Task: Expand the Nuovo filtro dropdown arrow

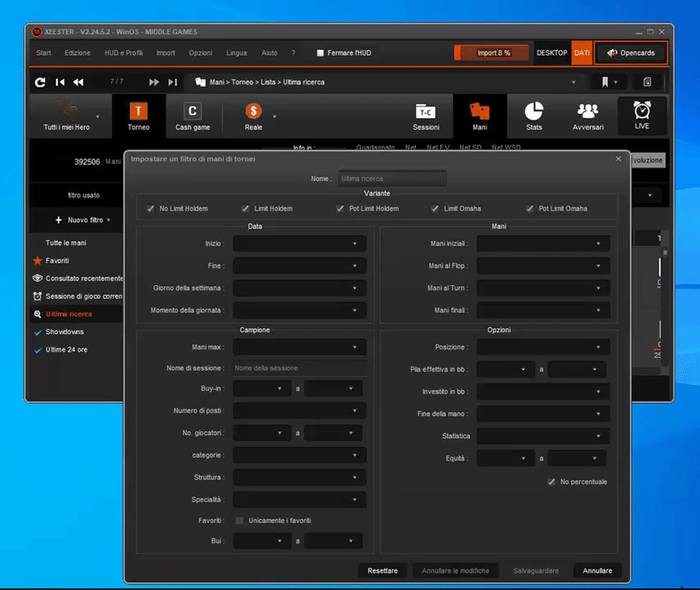Action: (108, 220)
